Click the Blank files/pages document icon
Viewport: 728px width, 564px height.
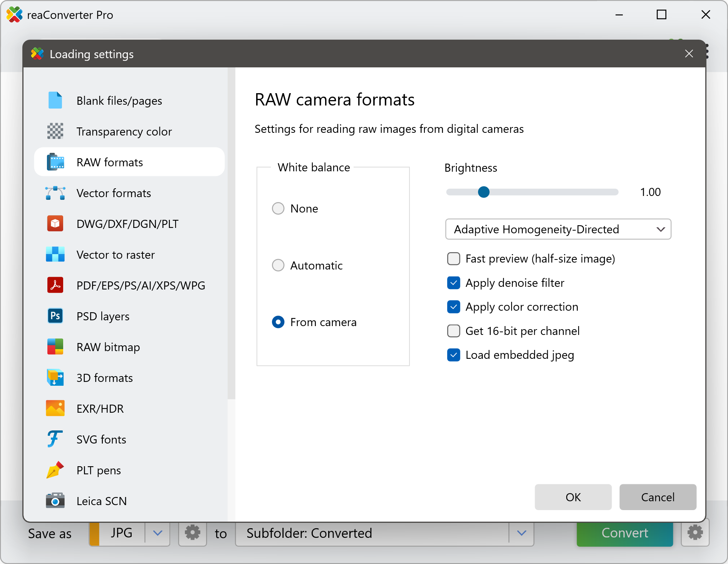tap(55, 100)
